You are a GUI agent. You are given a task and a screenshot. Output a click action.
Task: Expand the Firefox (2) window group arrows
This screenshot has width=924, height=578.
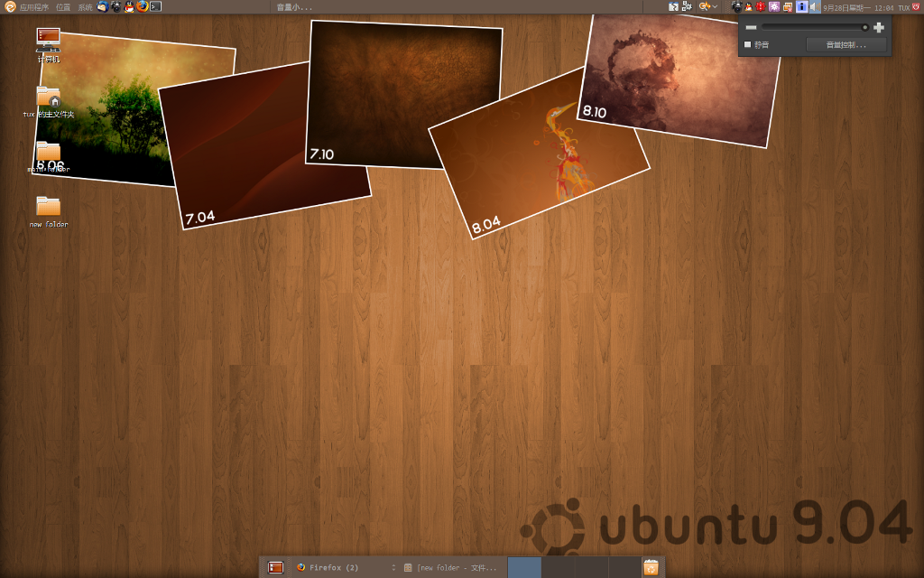[393, 567]
